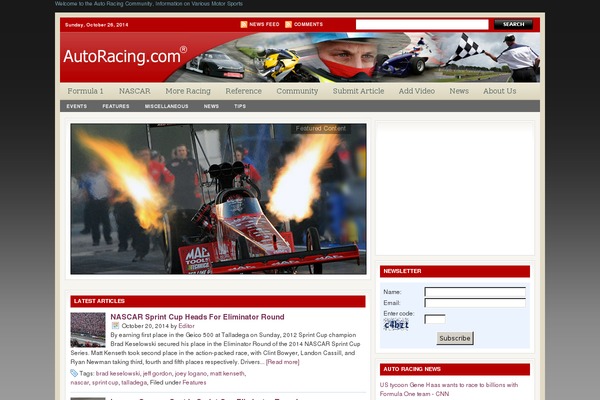This screenshot has height=400, width=600.
Task: Open the Editor author link
Action: pyautogui.click(x=186, y=326)
